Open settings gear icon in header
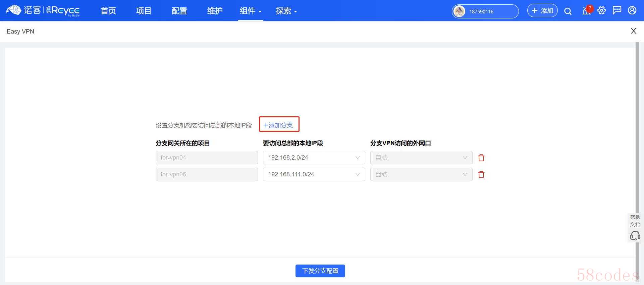The image size is (644, 285). (x=602, y=11)
